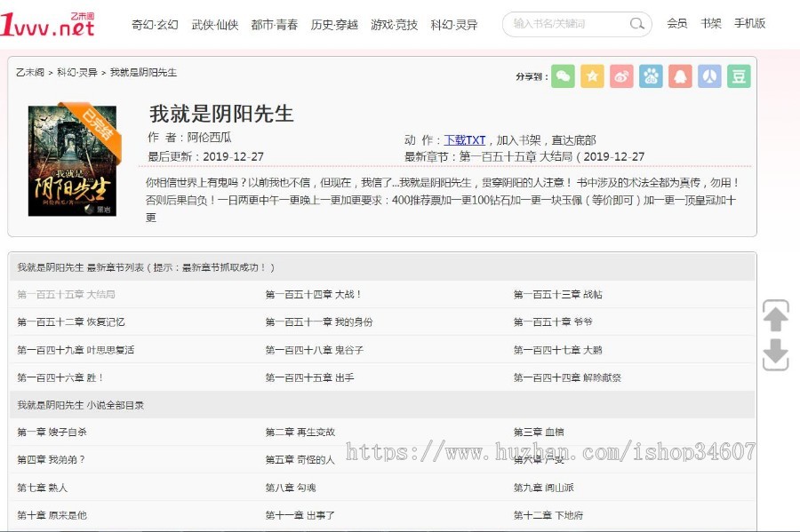Open chapter 第一章 嫂子自杀
Screen dimensions: 800x532
tap(52, 432)
